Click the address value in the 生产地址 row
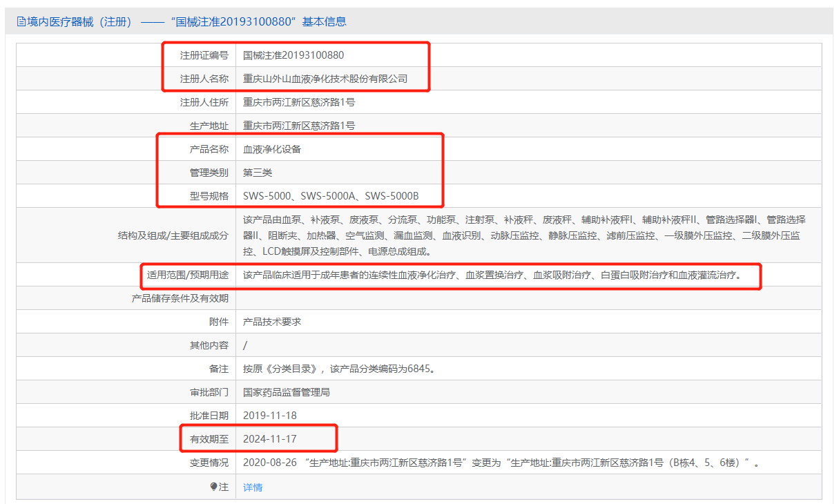 pyautogui.click(x=299, y=126)
